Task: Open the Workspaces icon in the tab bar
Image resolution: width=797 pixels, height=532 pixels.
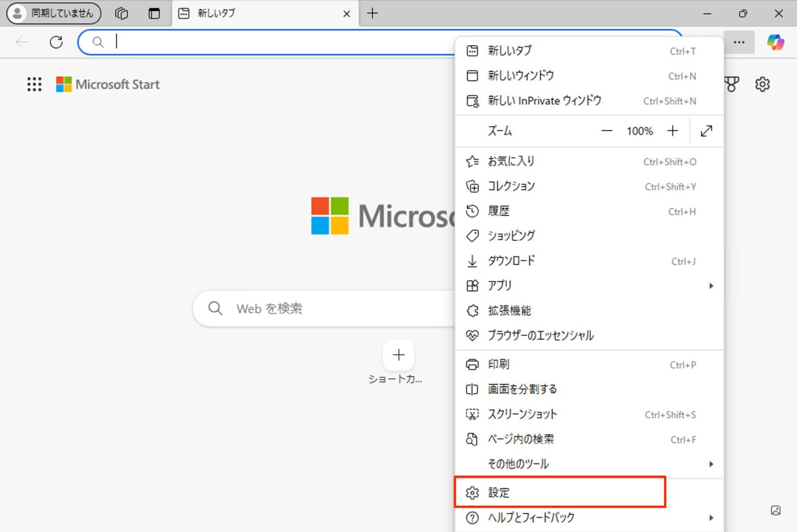Action: [x=121, y=13]
